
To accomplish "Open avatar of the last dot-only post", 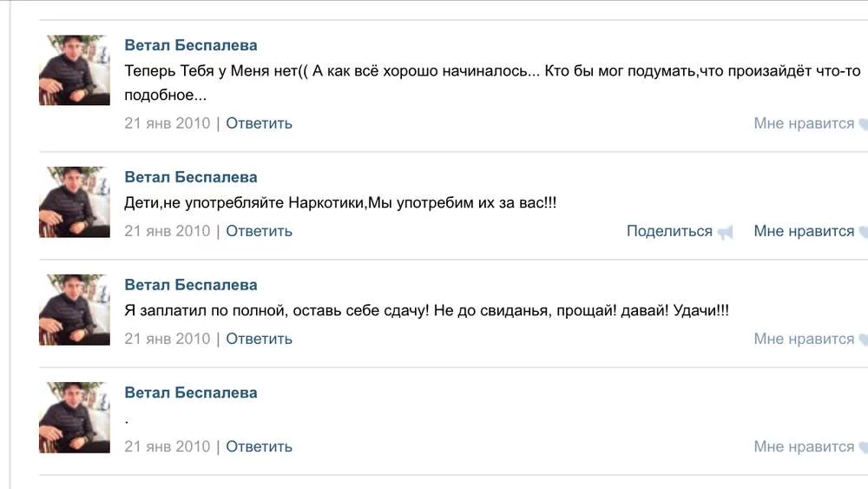I will pos(74,418).
